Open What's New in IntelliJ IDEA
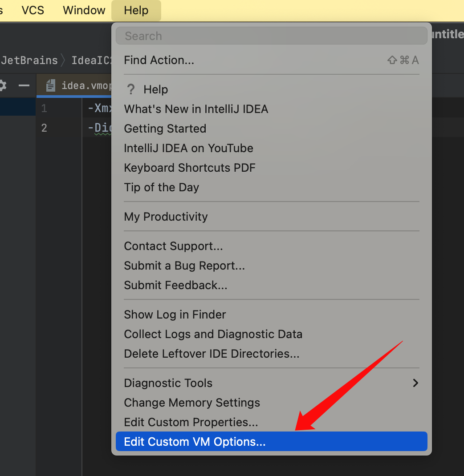Image resolution: width=464 pixels, height=476 pixels. tap(196, 109)
